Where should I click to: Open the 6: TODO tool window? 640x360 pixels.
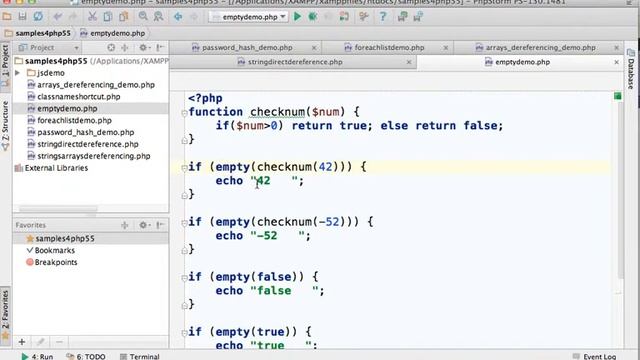[x=86, y=356]
